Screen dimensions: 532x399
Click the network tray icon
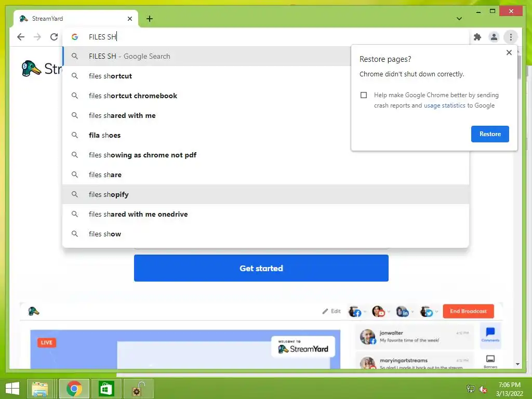pyautogui.click(x=471, y=389)
